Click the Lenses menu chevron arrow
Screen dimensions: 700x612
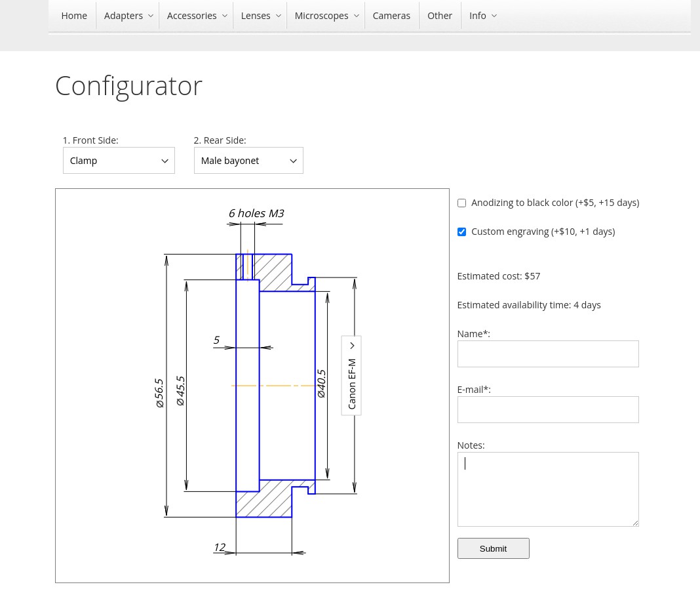coord(278,16)
